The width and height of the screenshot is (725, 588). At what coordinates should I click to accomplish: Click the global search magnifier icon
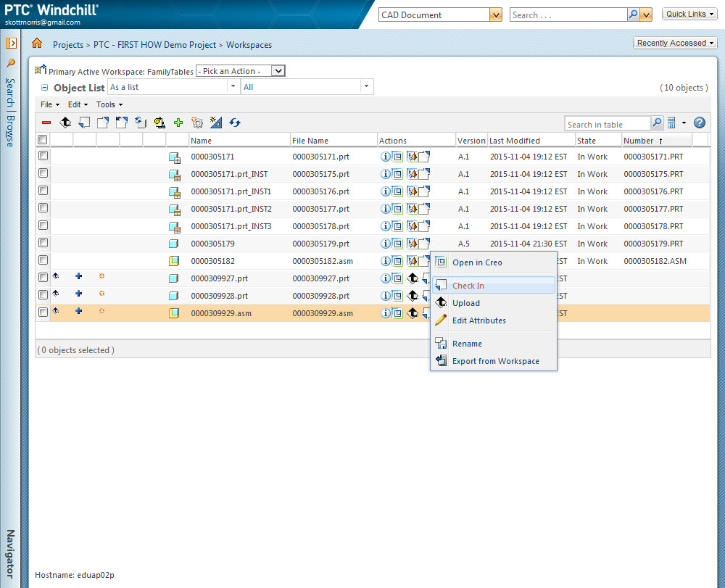tap(633, 15)
